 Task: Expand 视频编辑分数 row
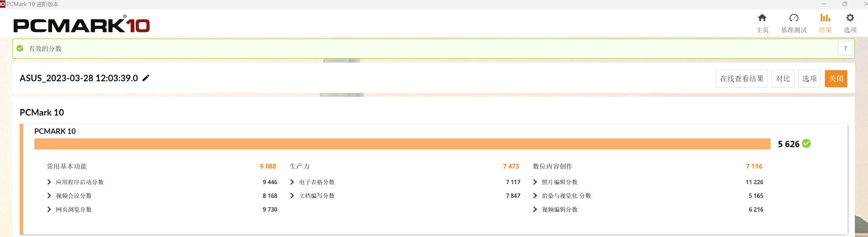point(535,209)
